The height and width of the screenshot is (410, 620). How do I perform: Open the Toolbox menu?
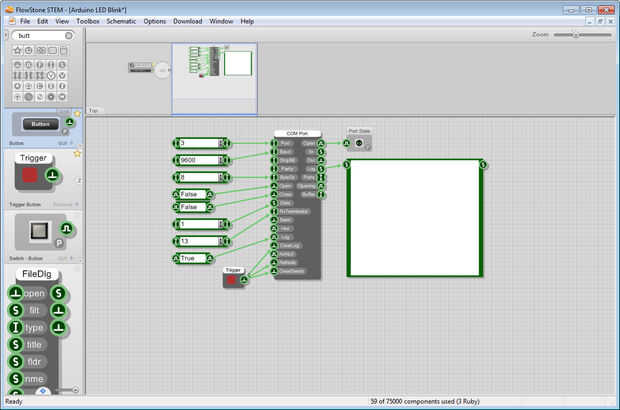click(88, 21)
